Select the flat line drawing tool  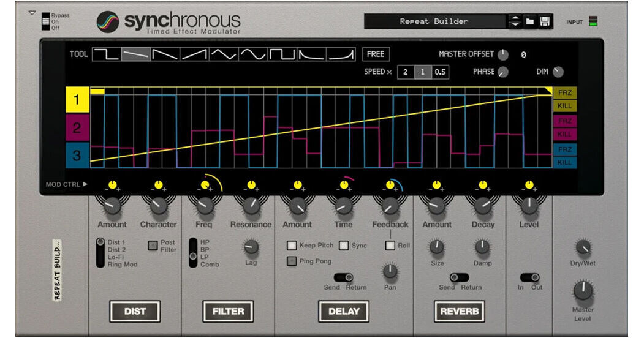[137, 54]
